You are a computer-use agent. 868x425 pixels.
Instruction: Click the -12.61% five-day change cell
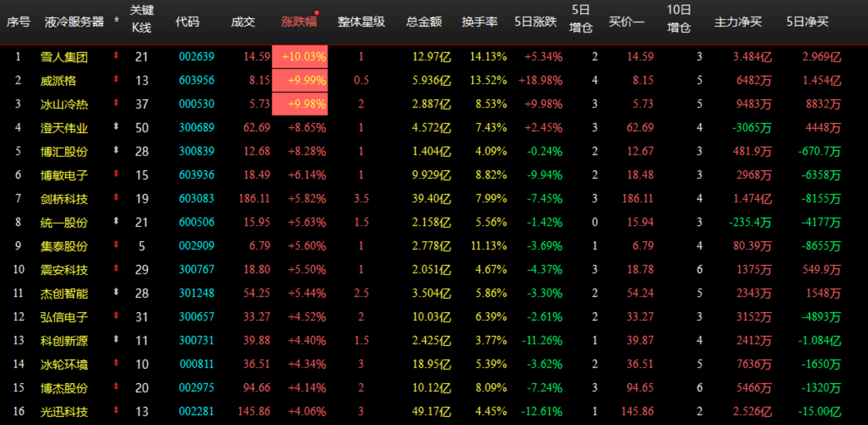pos(542,411)
